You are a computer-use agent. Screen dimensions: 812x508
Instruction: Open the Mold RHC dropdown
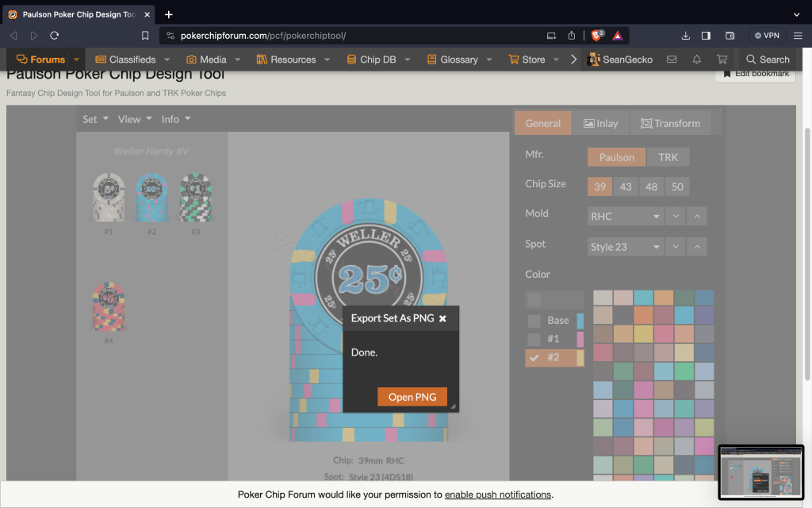(x=626, y=216)
